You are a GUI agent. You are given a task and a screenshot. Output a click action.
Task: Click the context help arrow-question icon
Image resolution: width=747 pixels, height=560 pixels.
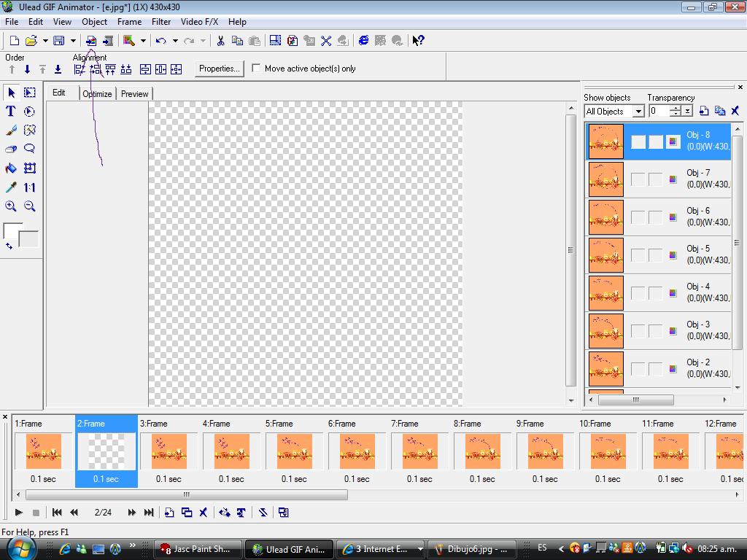pos(418,41)
